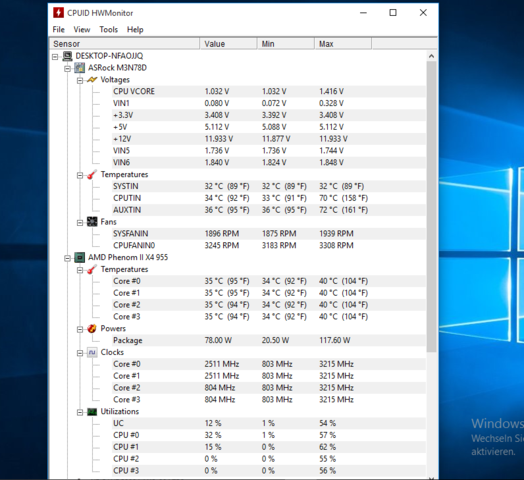Click the CPU Temperatures thermometer icon
This screenshot has height=480, width=524.
tap(92, 269)
